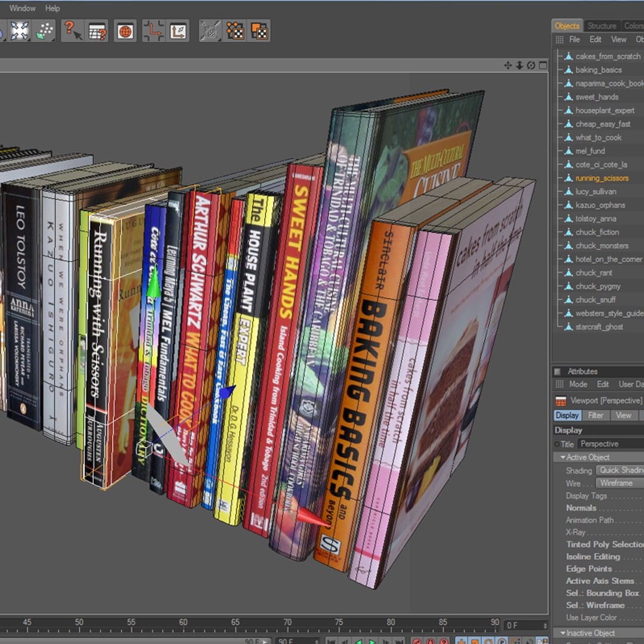Activate the question-mark cursor help tool
This screenshot has height=644, width=644.
click(x=73, y=31)
